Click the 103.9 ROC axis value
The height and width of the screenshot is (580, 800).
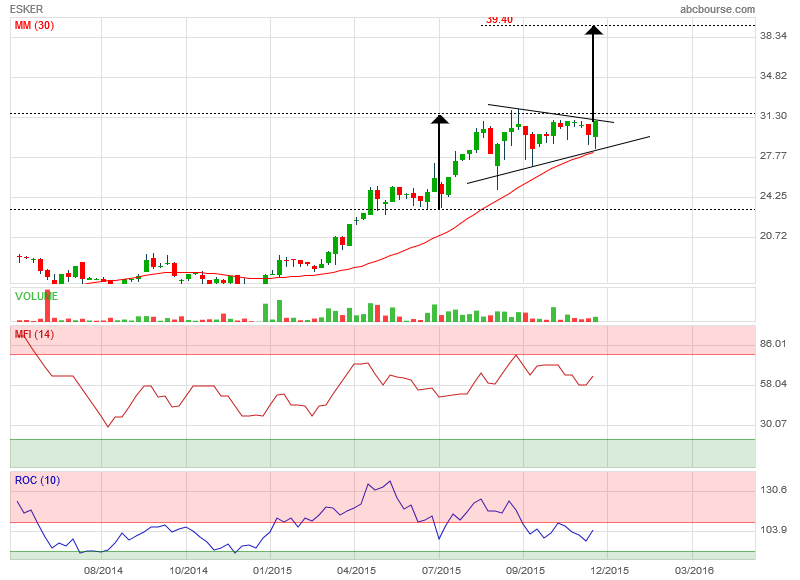[x=773, y=529]
